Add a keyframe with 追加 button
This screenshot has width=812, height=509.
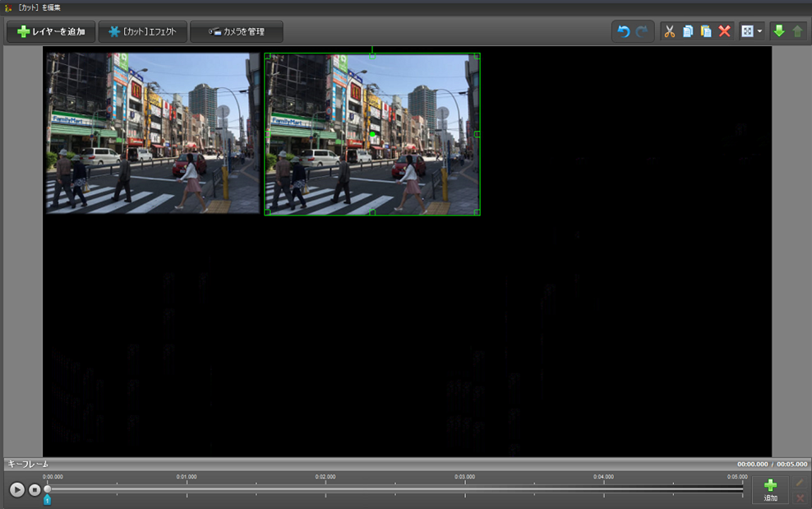click(770, 490)
